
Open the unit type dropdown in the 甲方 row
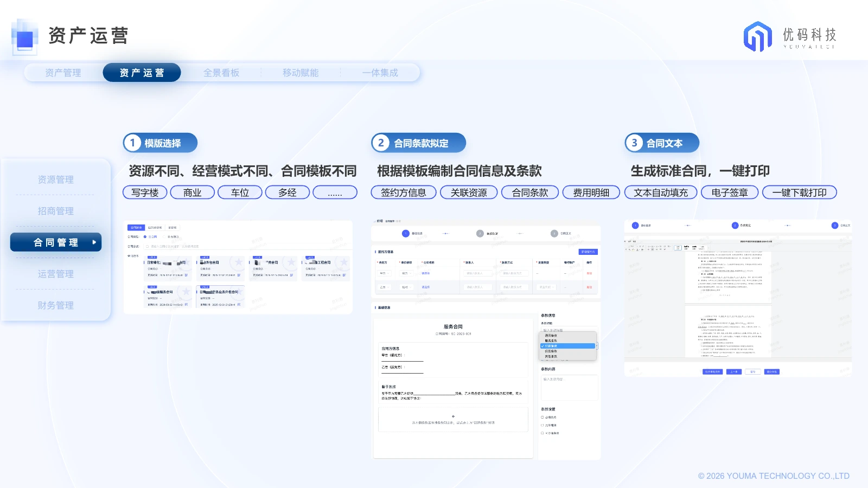pos(406,273)
